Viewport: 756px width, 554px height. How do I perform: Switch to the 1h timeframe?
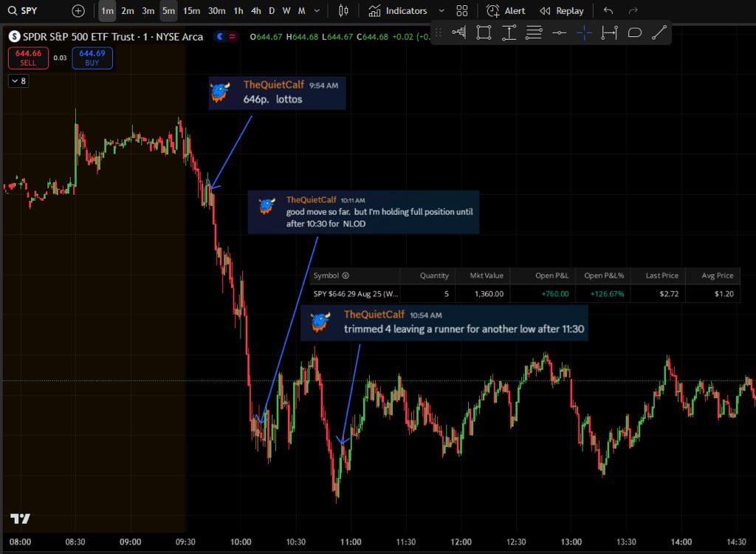point(238,10)
